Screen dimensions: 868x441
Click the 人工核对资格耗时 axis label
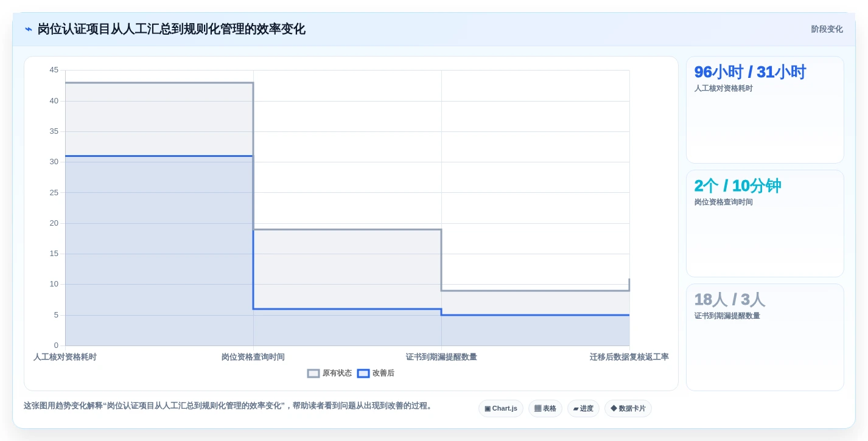coord(65,357)
